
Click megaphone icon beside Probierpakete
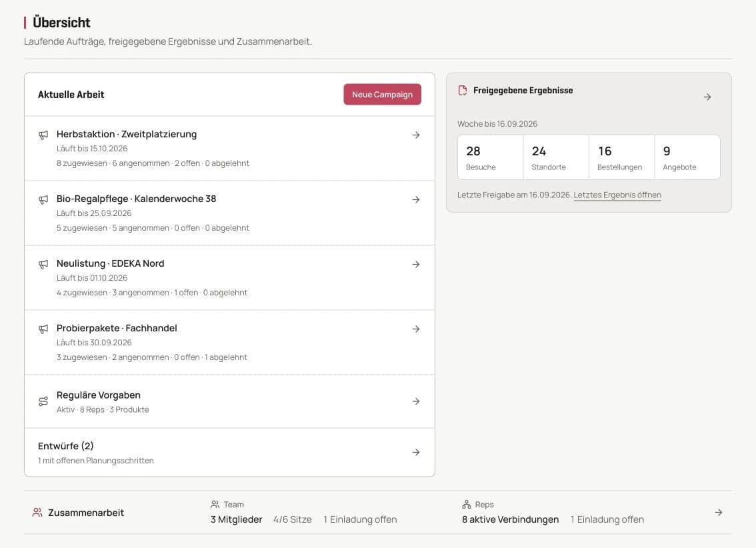43,329
